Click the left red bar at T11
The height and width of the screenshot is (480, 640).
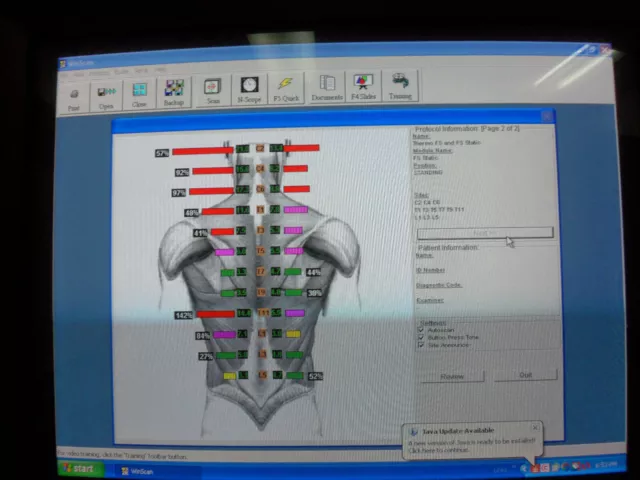(216, 314)
